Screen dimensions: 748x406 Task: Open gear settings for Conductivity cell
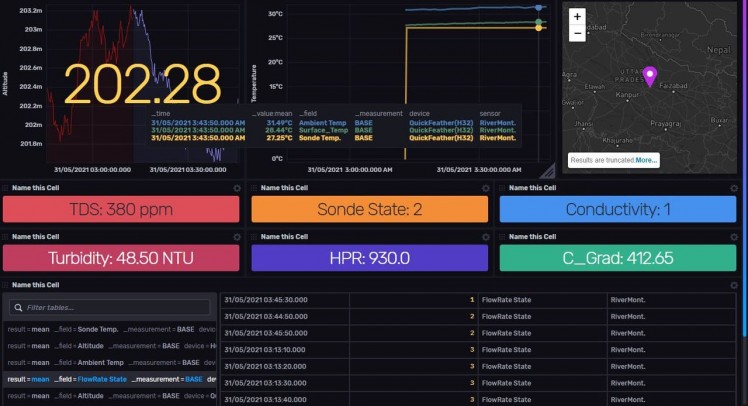click(734, 188)
